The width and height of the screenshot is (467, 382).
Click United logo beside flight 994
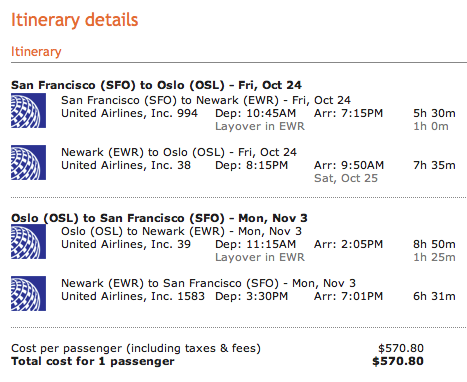(x=28, y=110)
